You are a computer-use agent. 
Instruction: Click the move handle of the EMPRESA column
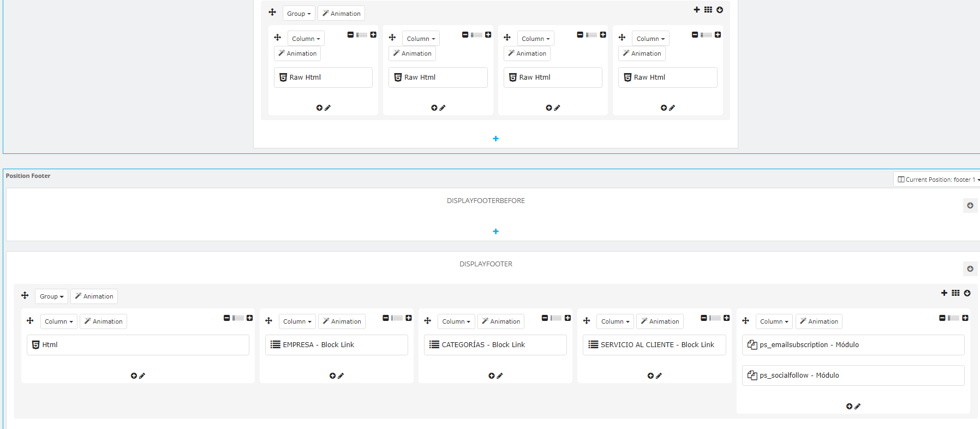coord(268,320)
